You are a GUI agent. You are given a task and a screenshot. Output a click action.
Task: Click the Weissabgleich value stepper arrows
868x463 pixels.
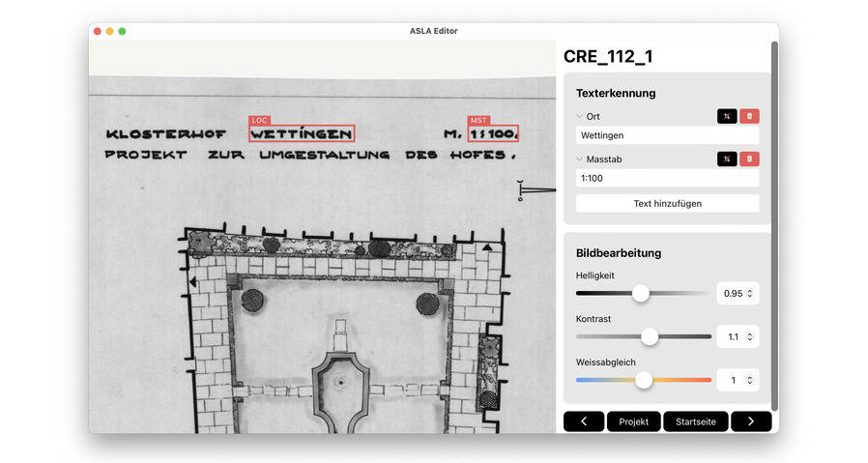point(750,381)
